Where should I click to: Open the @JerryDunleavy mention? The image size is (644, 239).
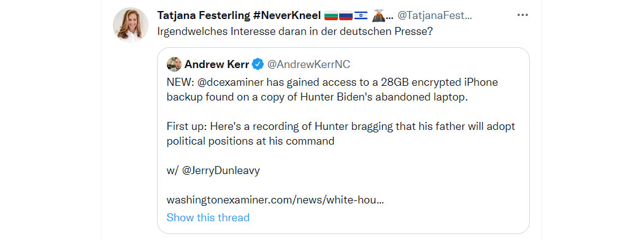(221, 170)
